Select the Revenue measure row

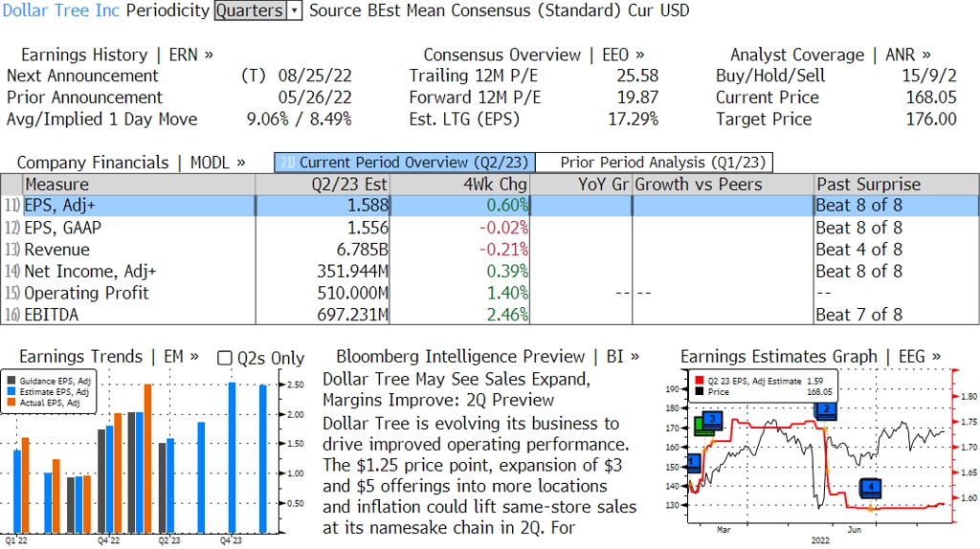tap(490, 250)
